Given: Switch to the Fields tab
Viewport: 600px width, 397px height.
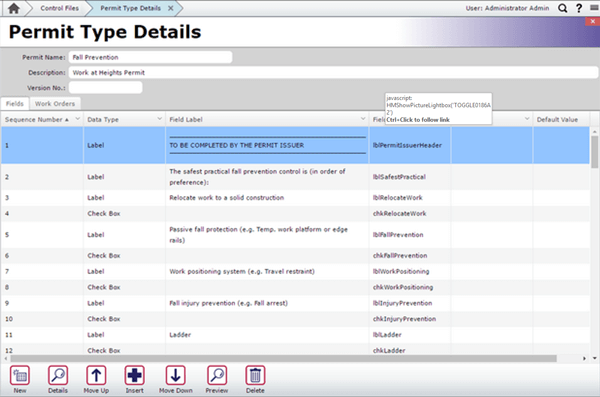Looking at the screenshot, I should click(15, 104).
